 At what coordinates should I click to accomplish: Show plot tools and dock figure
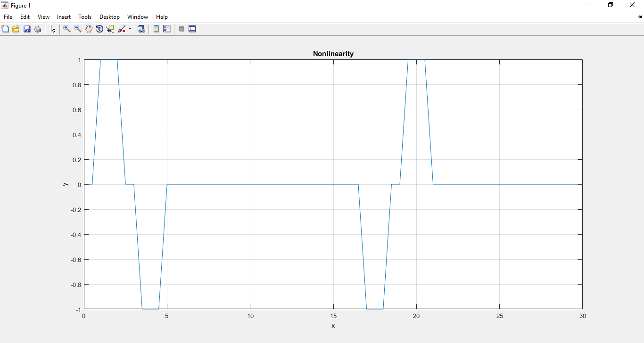click(x=192, y=29)
